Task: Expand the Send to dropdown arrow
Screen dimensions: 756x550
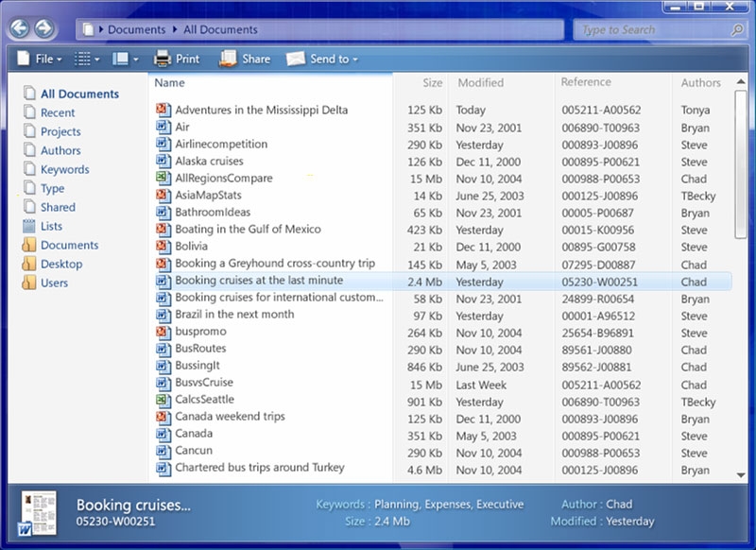Action: point(355,60)
